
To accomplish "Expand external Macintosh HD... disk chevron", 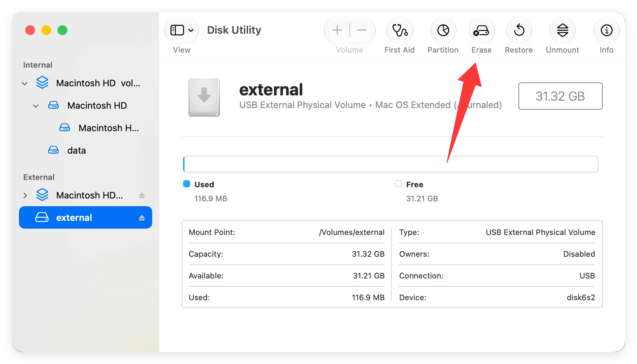I will (x=25, y=195).
